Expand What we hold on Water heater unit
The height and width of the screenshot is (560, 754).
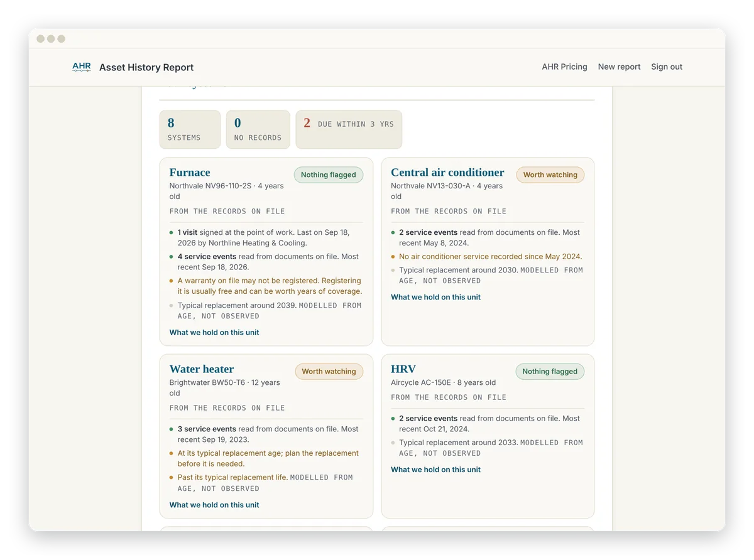click(x=214, y=505)
